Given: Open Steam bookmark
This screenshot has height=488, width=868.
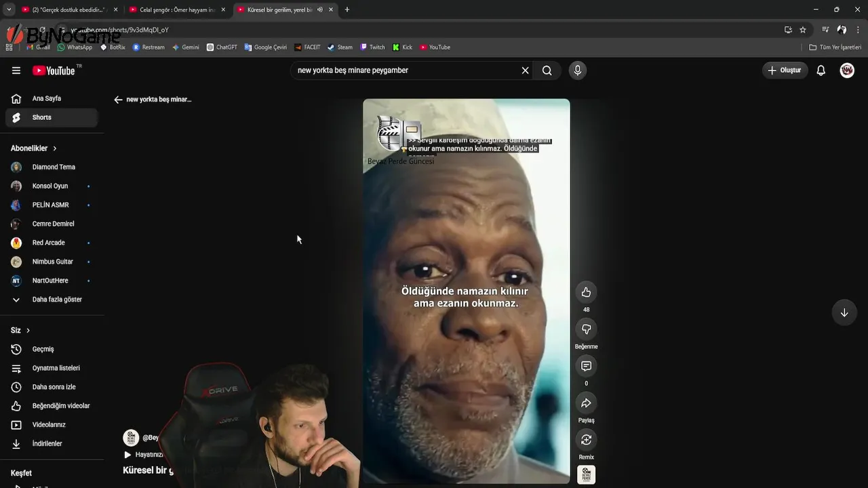Looking at the screenshot, I should coord(340,47).
